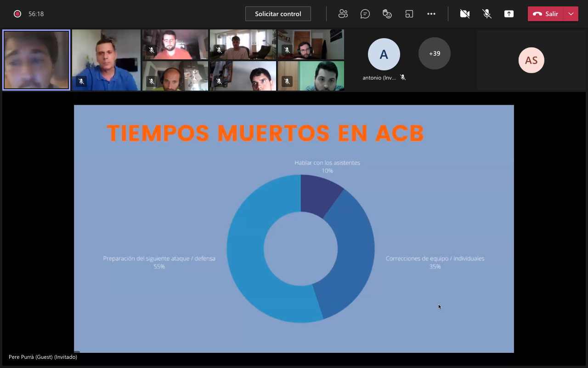Click the share content icon
The height and width of the screenshot is (368, 588).
coord(509,14)
